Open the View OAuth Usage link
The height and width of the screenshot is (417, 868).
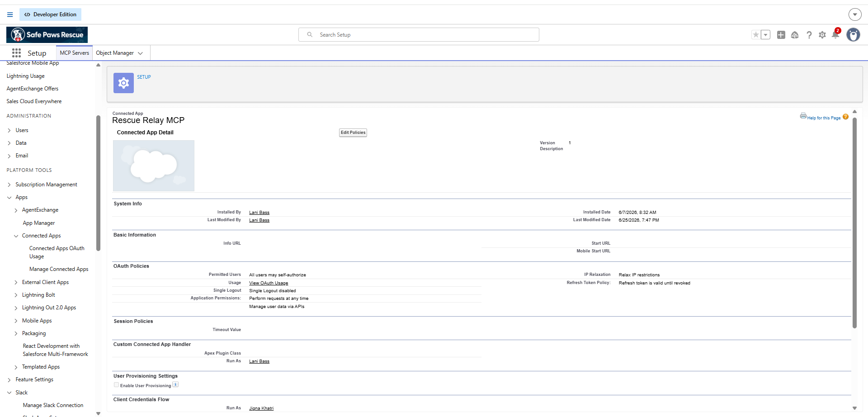click(x=269, y=283)
